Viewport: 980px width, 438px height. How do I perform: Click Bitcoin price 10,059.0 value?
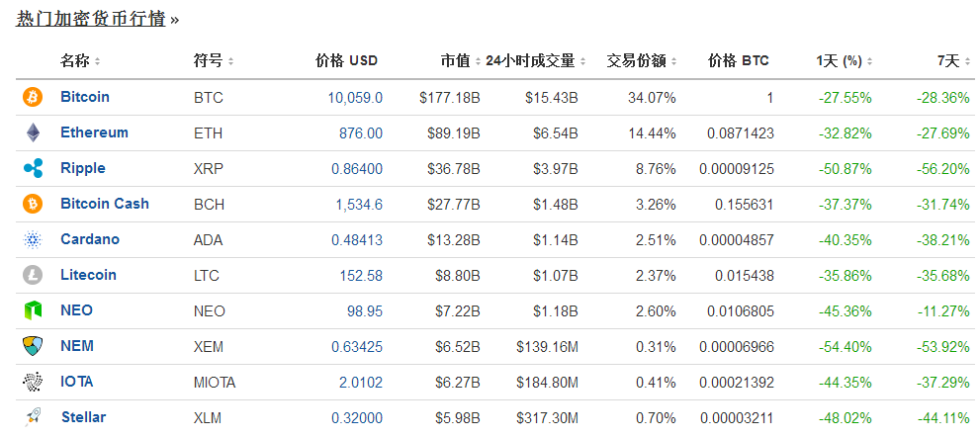point(354,97)
